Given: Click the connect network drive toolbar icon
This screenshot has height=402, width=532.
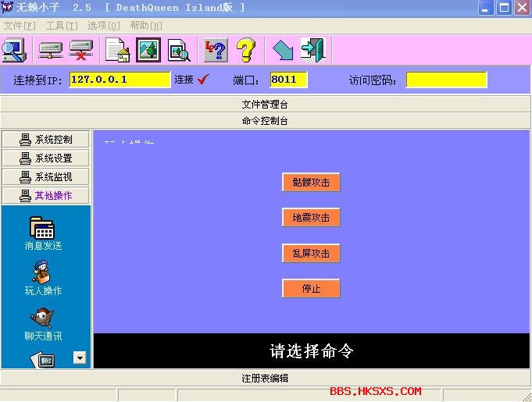Looking at the screenshot, I should [x=51, y=50].
